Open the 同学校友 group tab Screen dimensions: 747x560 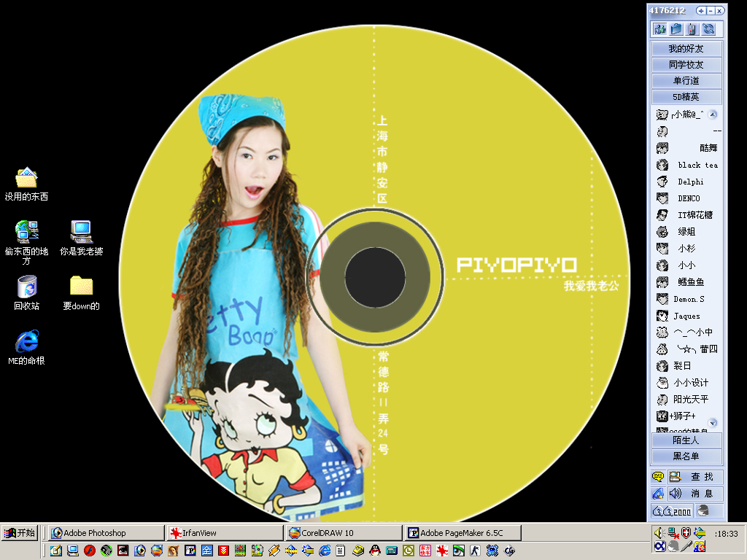click(686, 65)
